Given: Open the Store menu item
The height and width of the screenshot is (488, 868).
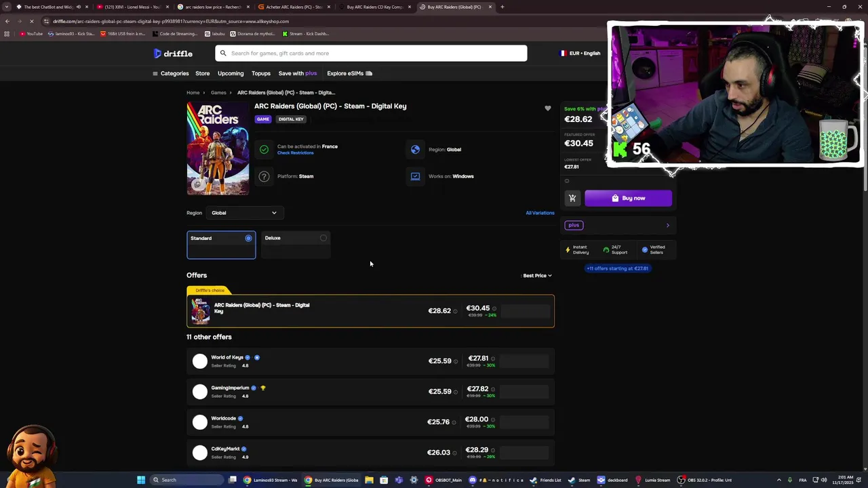Looking at the screenshot, I should [x=203, y=73].
